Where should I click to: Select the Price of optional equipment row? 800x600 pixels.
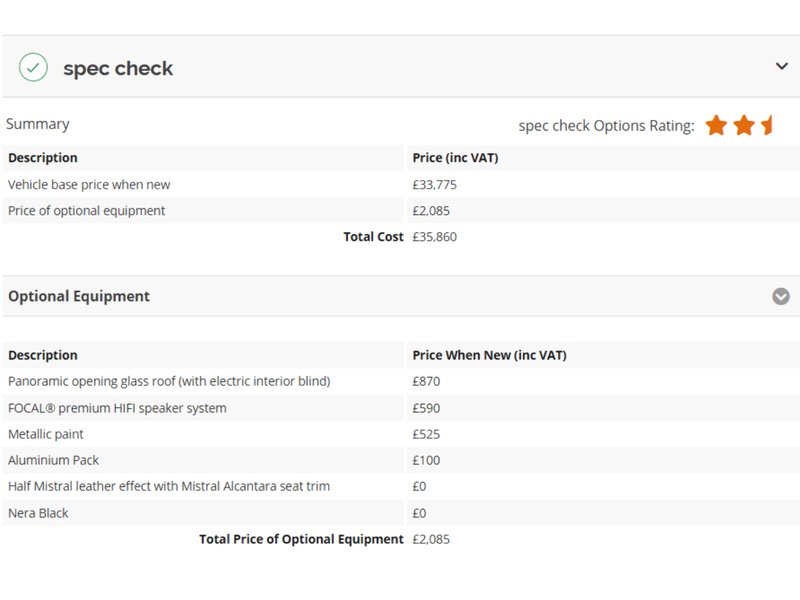[87, 211]
